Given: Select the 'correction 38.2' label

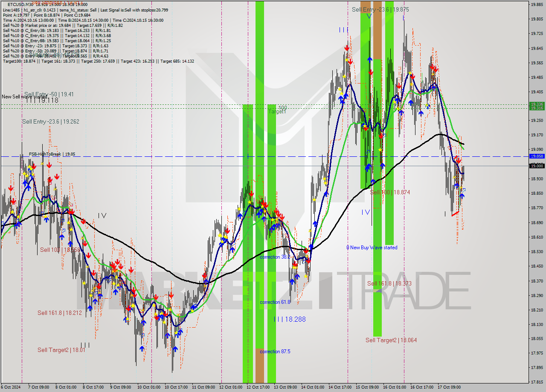Looking at the screenshot, I should [x=275, y=257].
